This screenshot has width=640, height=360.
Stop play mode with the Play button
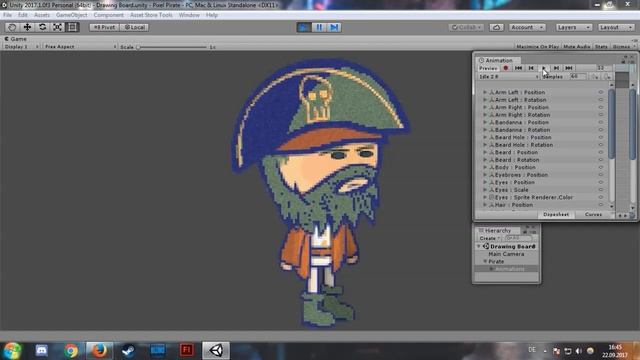304,27
